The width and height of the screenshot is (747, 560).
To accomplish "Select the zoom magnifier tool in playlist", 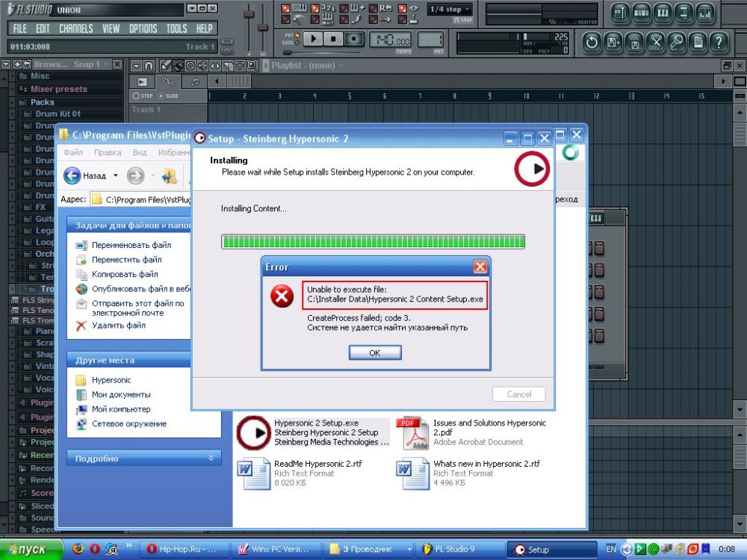I will (252, 65).
